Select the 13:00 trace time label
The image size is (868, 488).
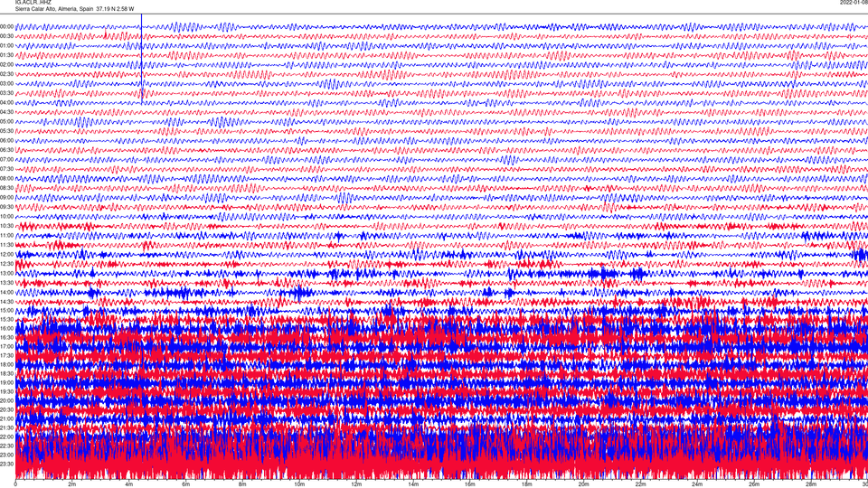(x=6, y=273)
